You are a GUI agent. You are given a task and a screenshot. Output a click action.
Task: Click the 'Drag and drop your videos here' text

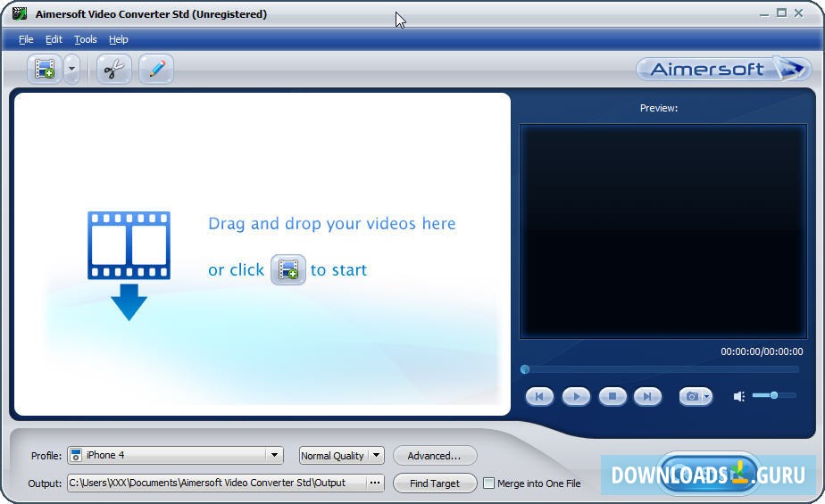[x=332, y=224]
